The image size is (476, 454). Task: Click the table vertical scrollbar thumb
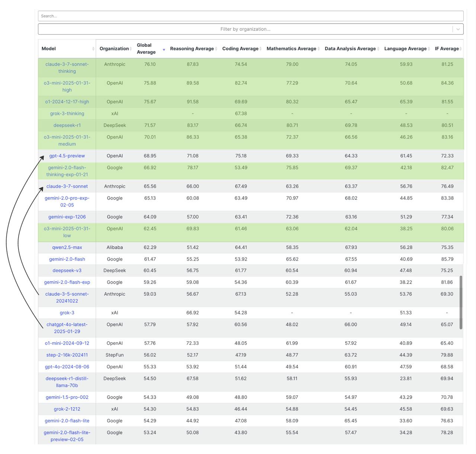pyautogui.click(x=461, y=302)
